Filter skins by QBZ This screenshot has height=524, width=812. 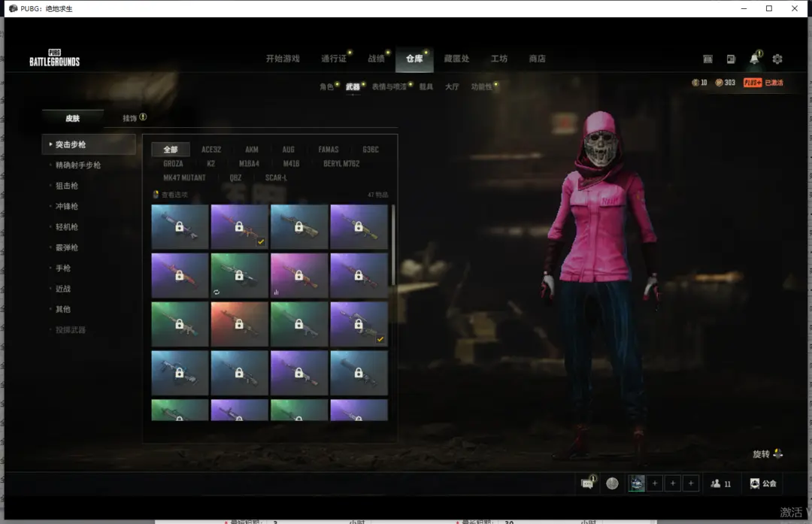(x=235, y=177)
